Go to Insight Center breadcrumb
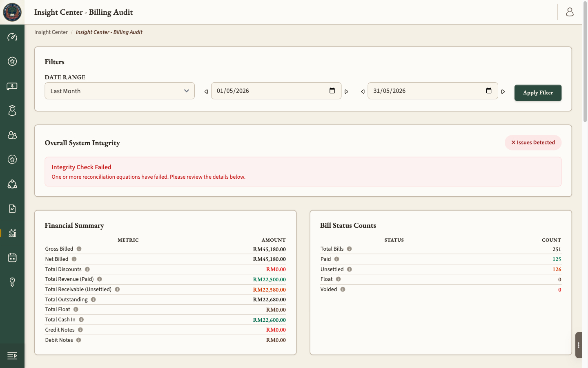 pyautogui.click(x=51, y=32)
